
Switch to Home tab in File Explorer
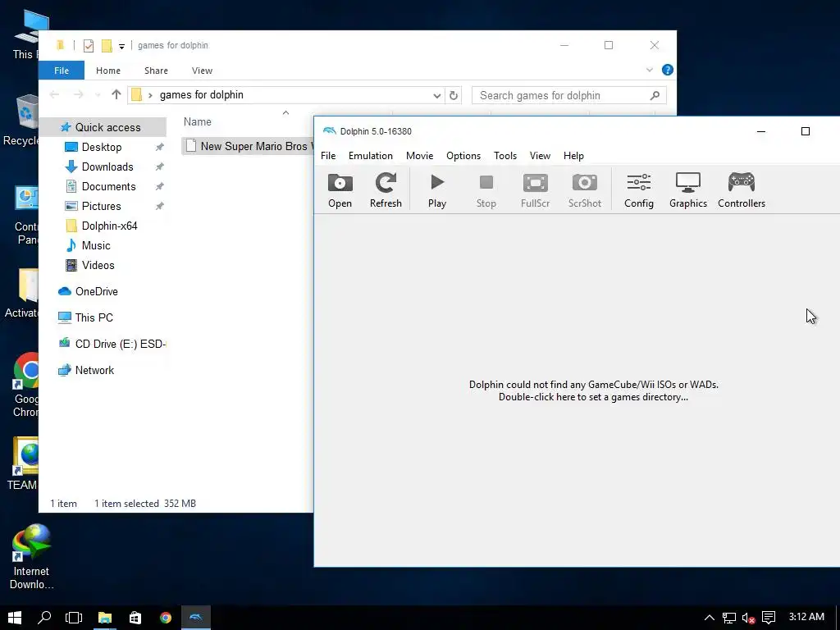point(108,71)
